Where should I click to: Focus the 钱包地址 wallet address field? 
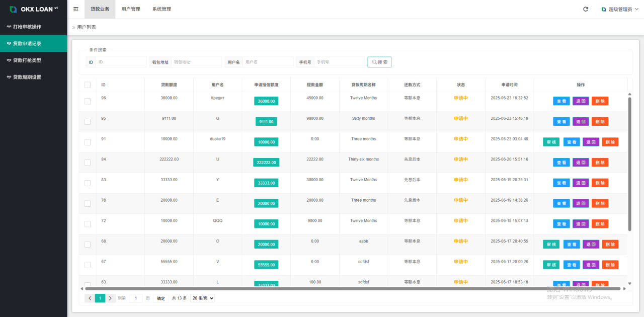196,62
